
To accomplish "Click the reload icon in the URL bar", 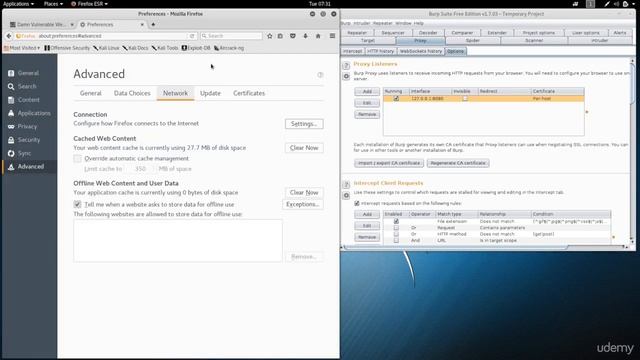I will pos(192,36).
